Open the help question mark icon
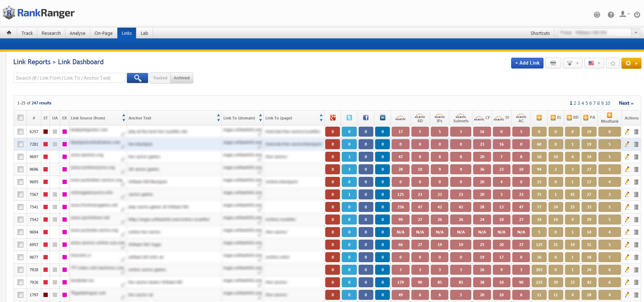Screen dimensions: 644x302 click(611, 15)
